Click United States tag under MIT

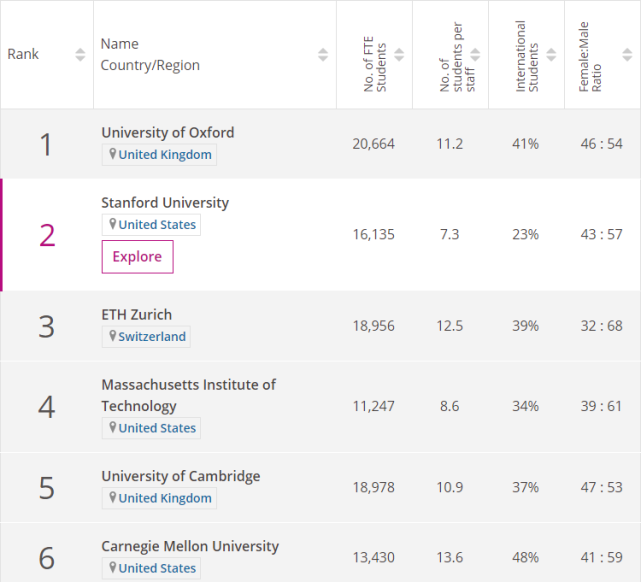157,429
